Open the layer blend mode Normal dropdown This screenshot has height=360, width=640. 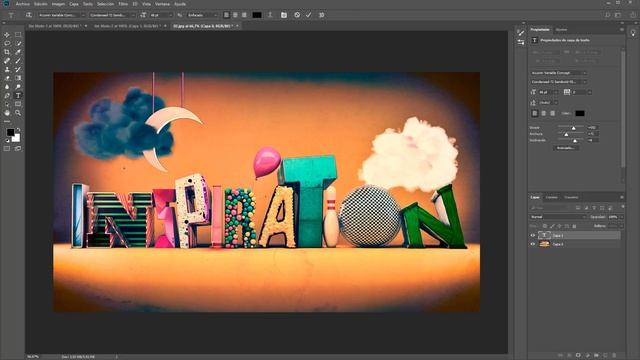point(558,217)
